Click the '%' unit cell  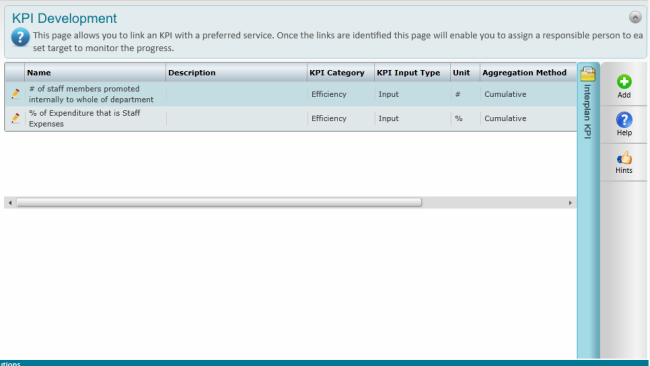tap(458, 118)
